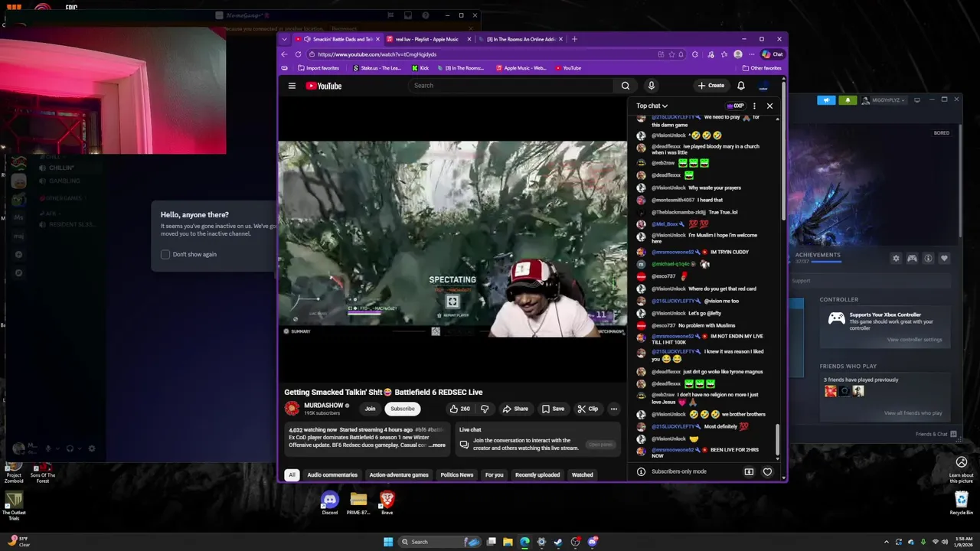Click the YouTube search input field

[x=511, y=86]
